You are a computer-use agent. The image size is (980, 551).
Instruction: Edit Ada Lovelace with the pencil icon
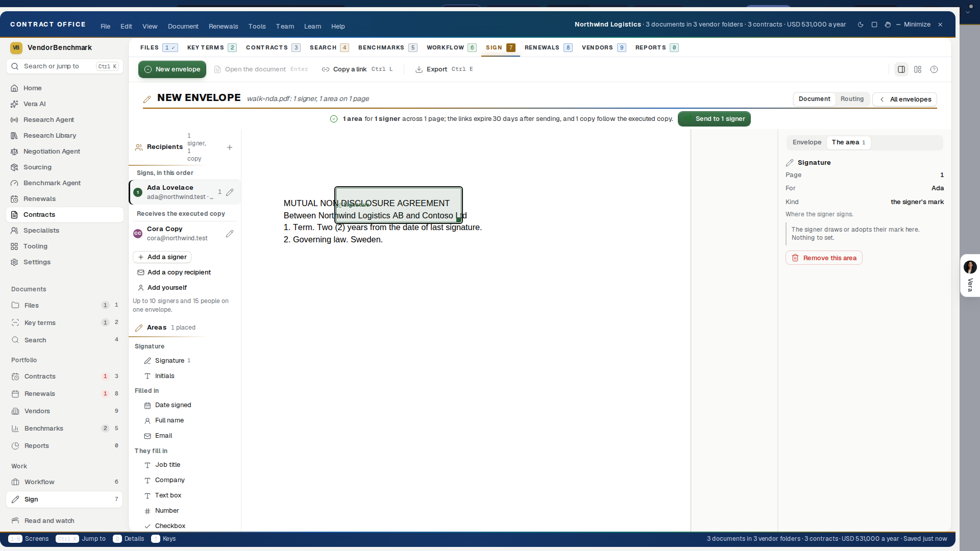(230, 192)
